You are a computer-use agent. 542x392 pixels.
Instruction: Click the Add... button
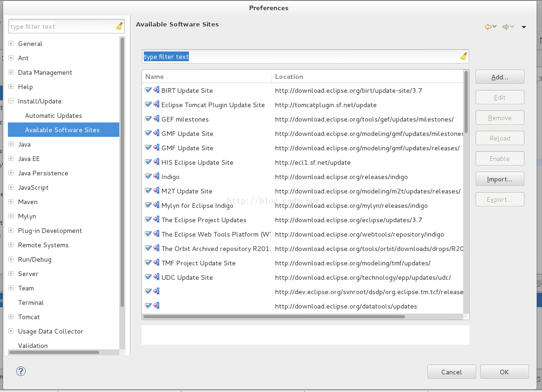pos(500,77)
